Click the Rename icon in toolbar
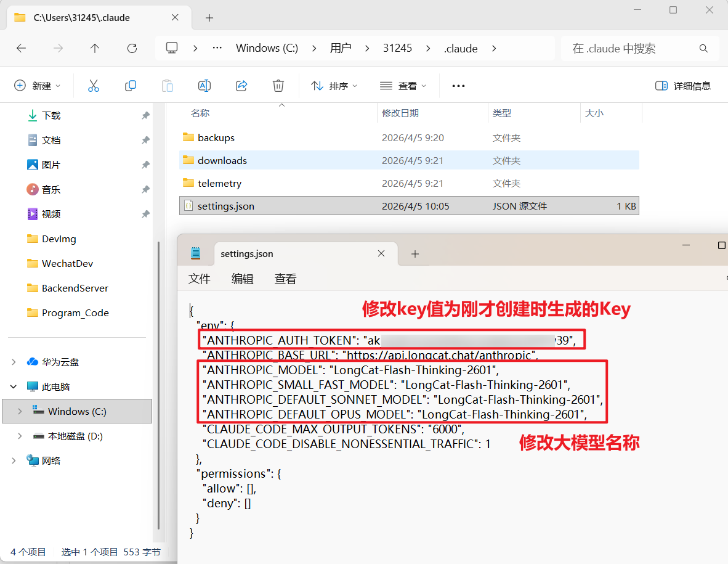 [204, 86]
